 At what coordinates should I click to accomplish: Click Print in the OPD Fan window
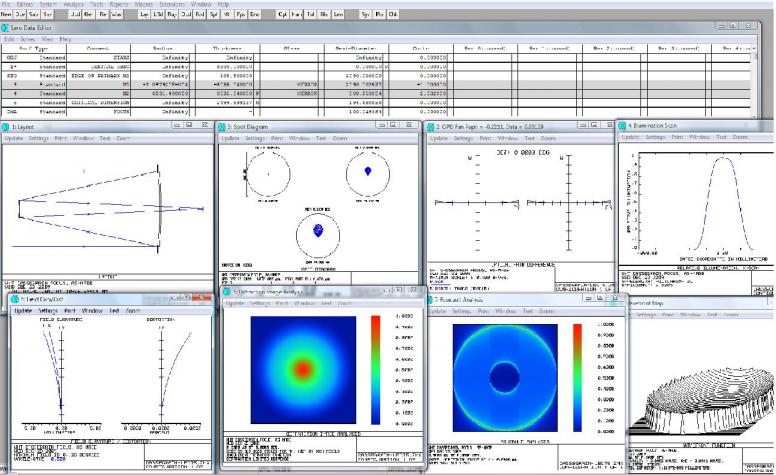pyautogui.click(x=485, y=138)
